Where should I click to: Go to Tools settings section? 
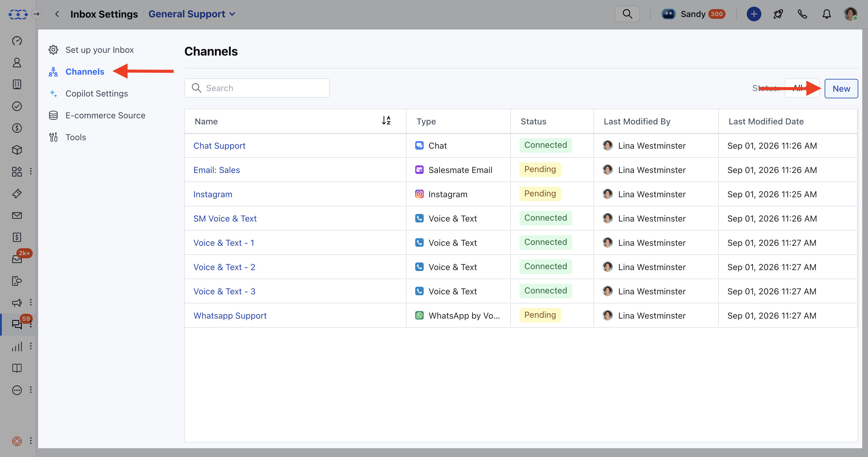pos(75,137)
